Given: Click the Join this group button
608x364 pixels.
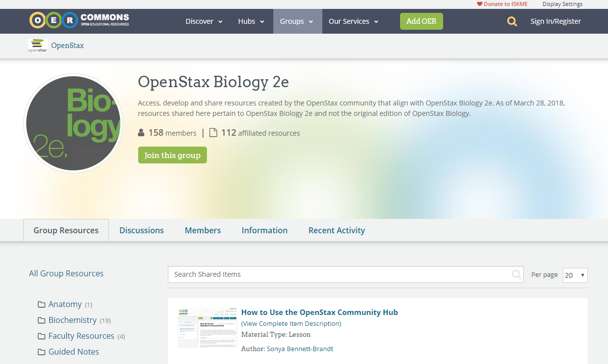Looking at the screenshot, I should tap(172, 155).
